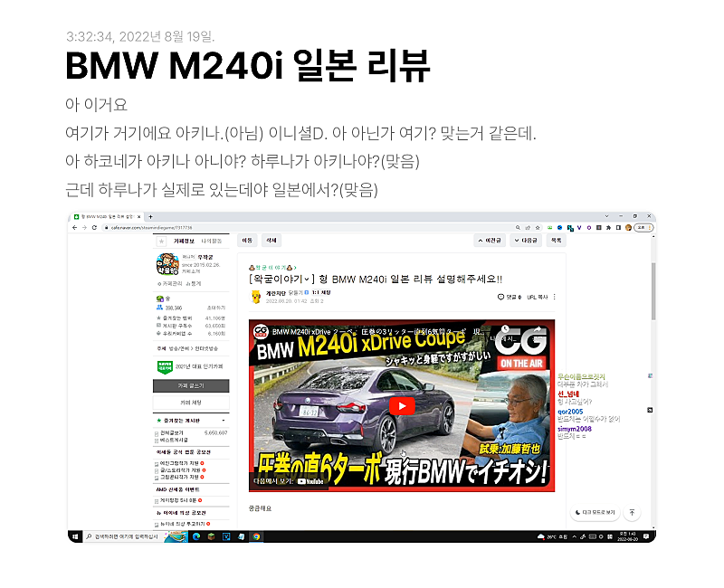
Task: Click the CG channel logo on the video
Action: [x=261, y=331]
